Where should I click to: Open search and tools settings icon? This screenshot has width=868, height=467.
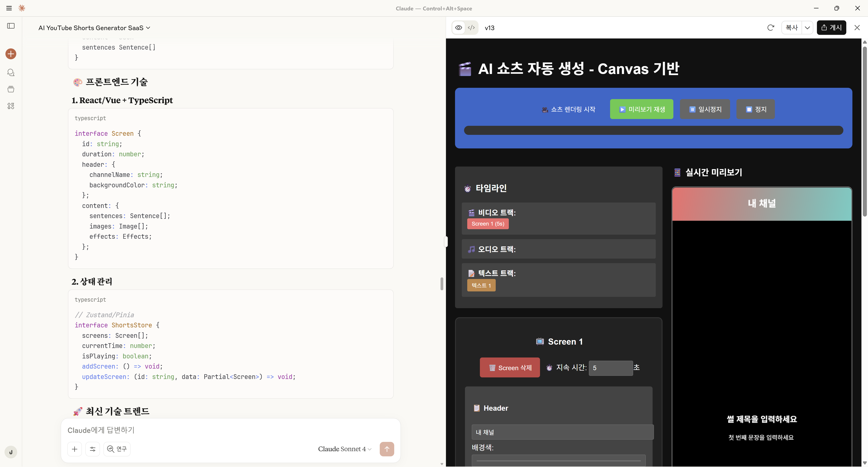(93, 449)
